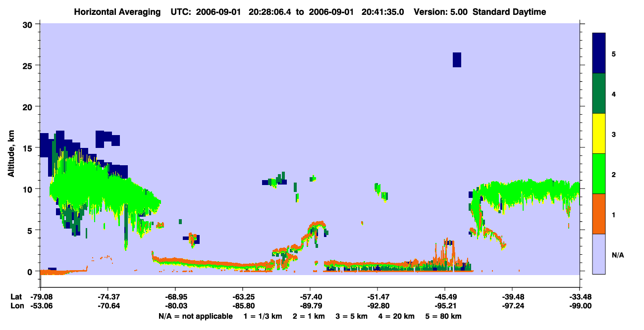The height and width of the screenshot is (330, 644).
Task: Click the colorbar label 5
Action: (x=614, y=53)
